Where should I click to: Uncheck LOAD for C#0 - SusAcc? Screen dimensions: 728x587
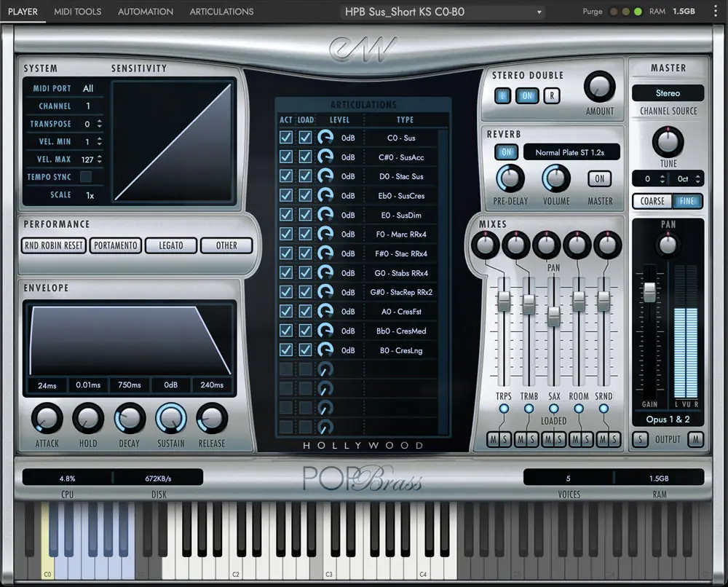coord(305,157)
